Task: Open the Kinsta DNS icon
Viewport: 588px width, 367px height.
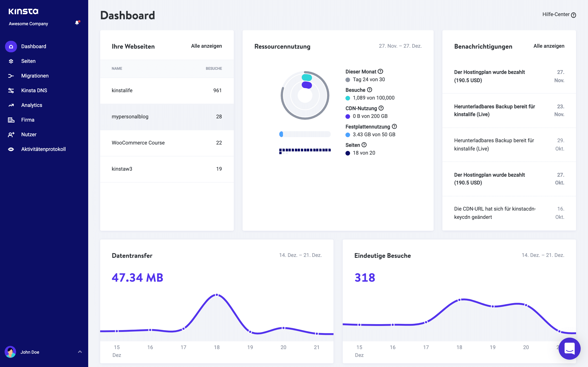Action: pos(11,90)
